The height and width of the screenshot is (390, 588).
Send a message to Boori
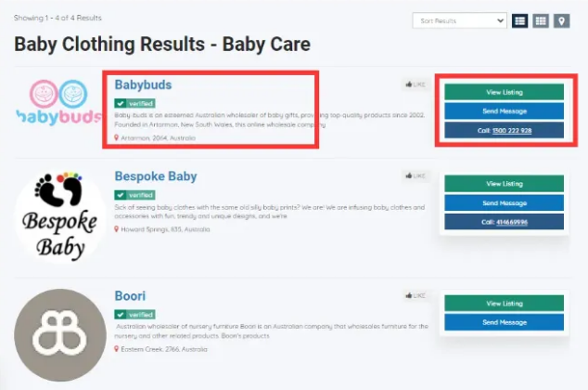tap(504, 322)
